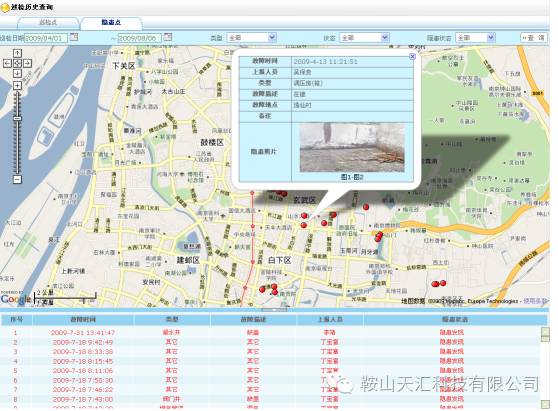Click the 图1 link under photo
This screenshot has height=411, width=558.
346,177
